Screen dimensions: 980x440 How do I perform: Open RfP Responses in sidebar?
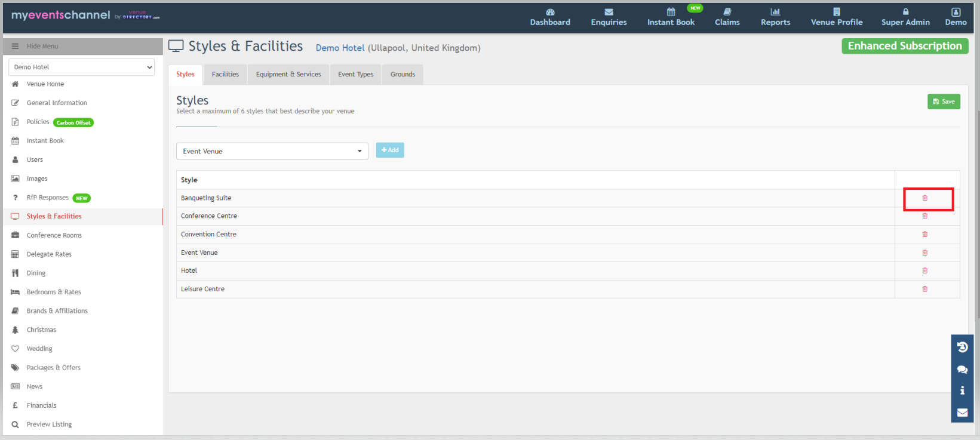pyautogui.click(x=48, y=198)
